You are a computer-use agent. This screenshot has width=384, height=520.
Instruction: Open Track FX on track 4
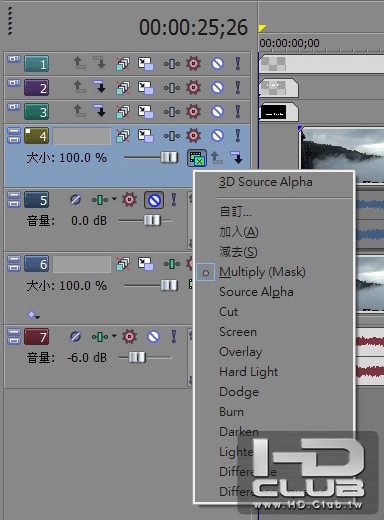[x=172, y=136]
